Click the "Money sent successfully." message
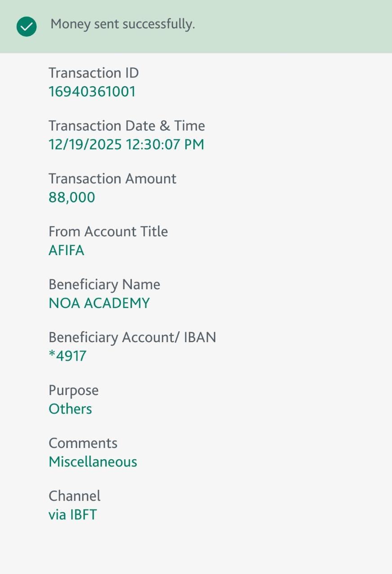Image resolution: width=392 pixels, height=574 pixels. click(x=122, y=24)
